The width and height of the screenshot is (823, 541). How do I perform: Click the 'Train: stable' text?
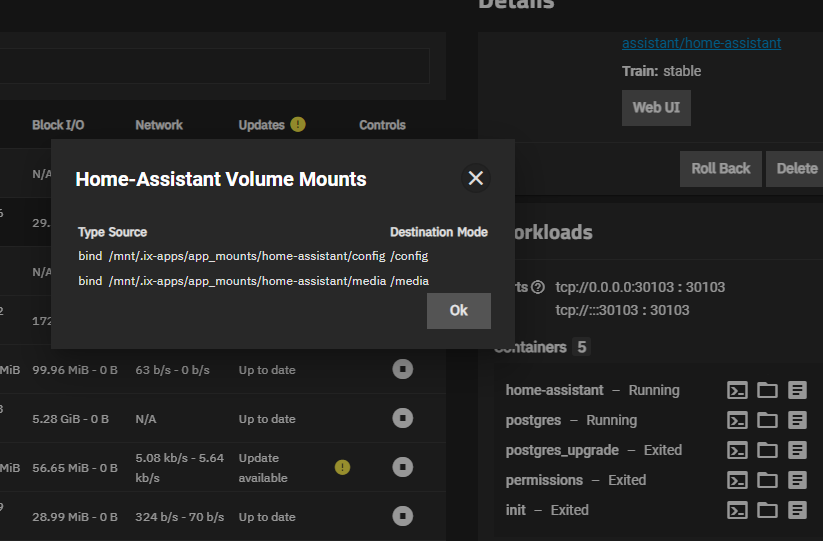[x=661, y=71]
